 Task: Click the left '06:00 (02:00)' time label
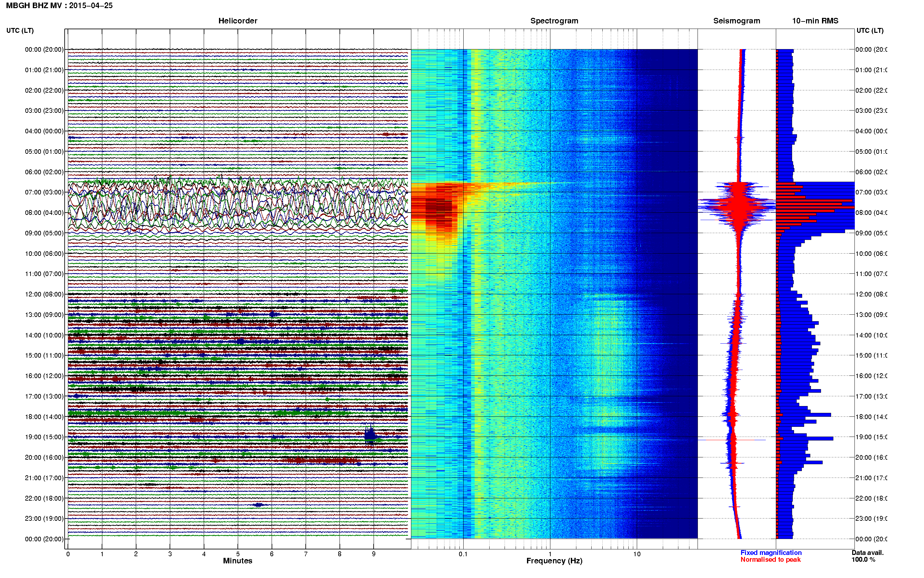point(44,172)
